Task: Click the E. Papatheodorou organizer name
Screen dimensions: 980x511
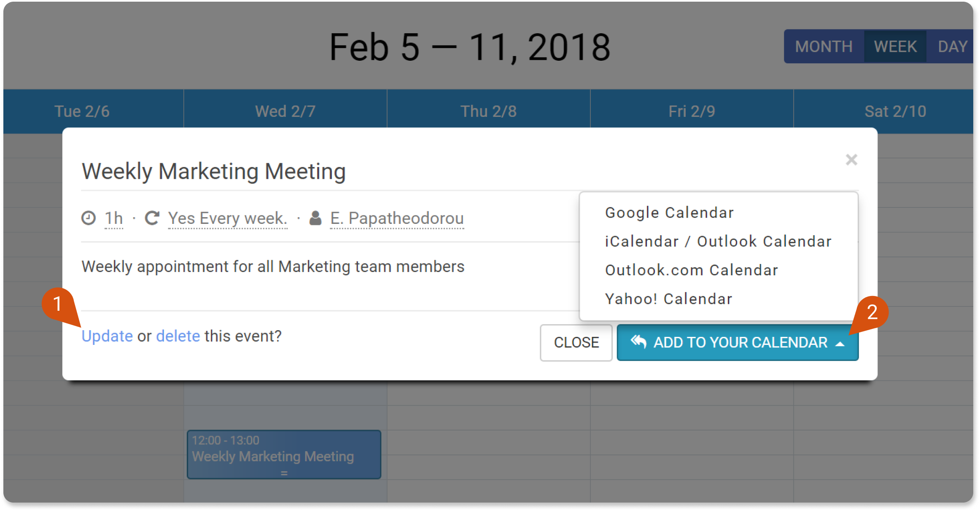Action: (397, 218)
